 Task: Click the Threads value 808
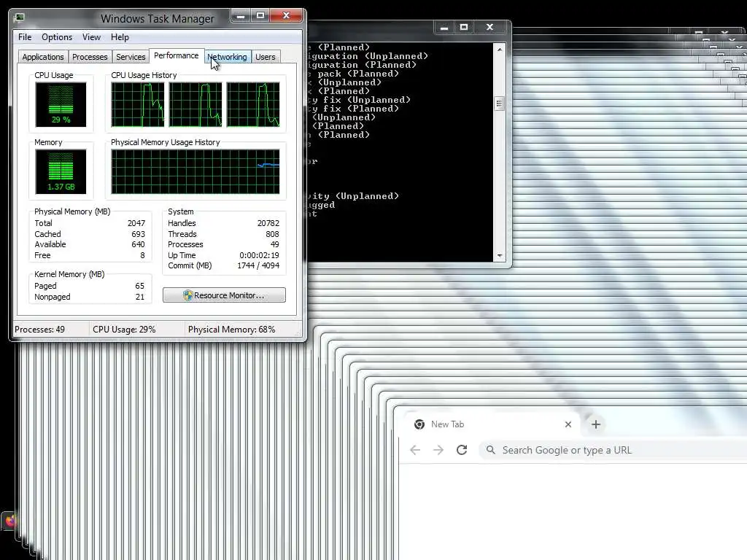point(273,234)
